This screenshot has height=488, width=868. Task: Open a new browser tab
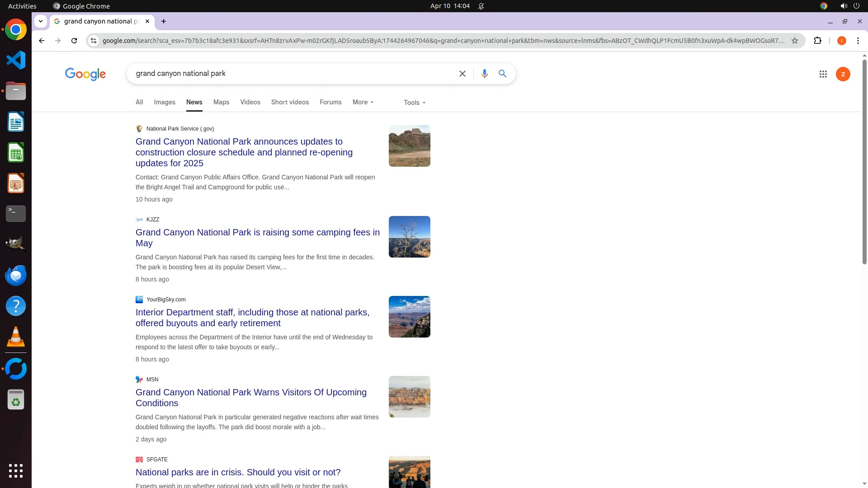pyautogui.click(x=164, y=21)
